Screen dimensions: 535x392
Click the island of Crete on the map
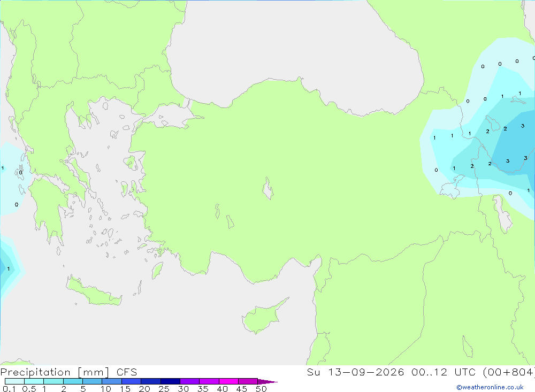click(94, 291)
